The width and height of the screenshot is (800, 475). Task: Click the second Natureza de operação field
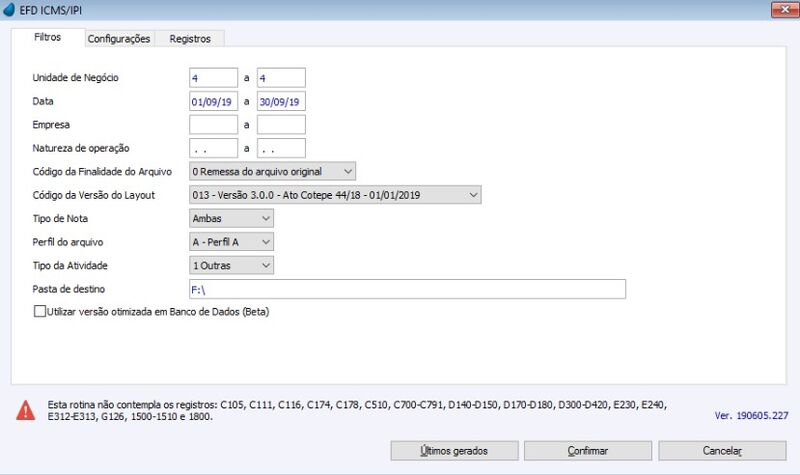(x=281, y=148)
